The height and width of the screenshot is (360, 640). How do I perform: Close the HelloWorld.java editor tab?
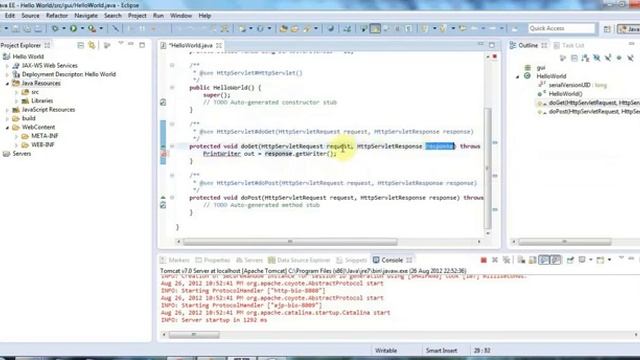(x=219, y=45)
